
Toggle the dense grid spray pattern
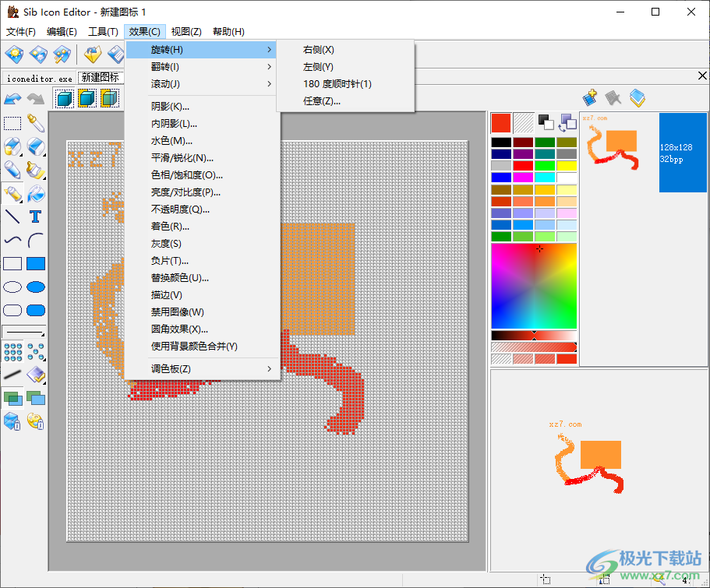point(12,352)
